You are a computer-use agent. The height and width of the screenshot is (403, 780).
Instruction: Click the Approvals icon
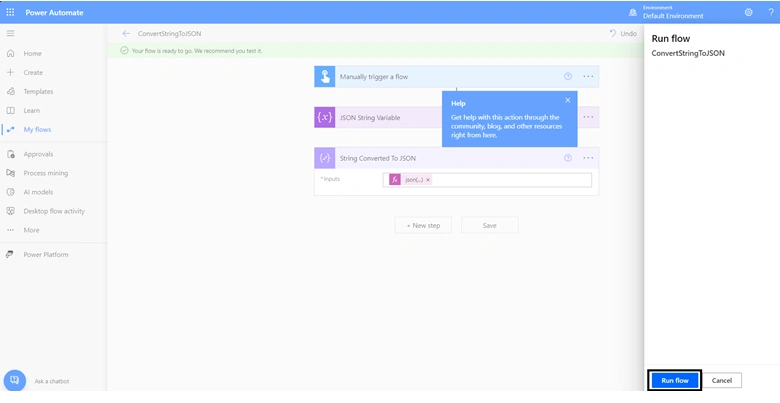10,154
